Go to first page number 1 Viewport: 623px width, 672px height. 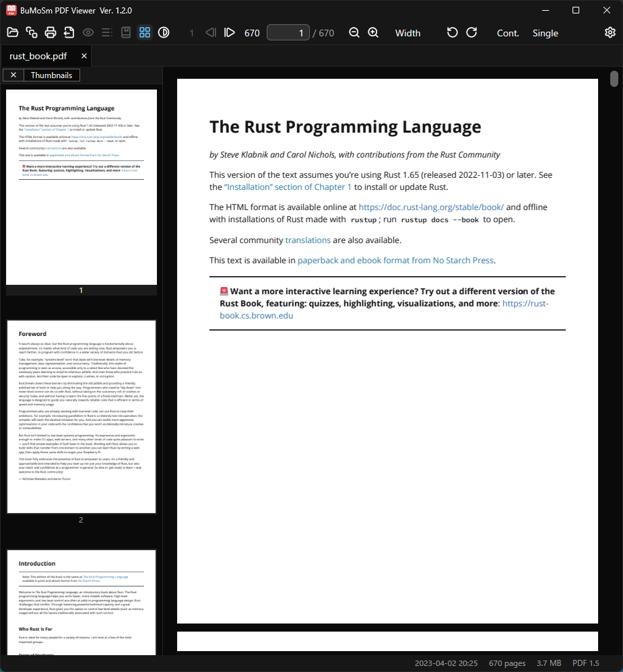coord(192,33)
